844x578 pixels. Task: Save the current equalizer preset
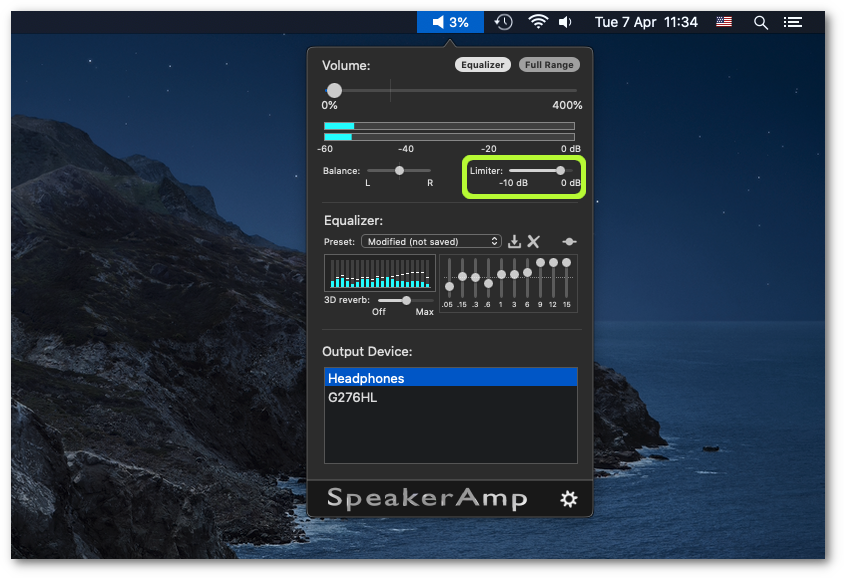point(514,241)
